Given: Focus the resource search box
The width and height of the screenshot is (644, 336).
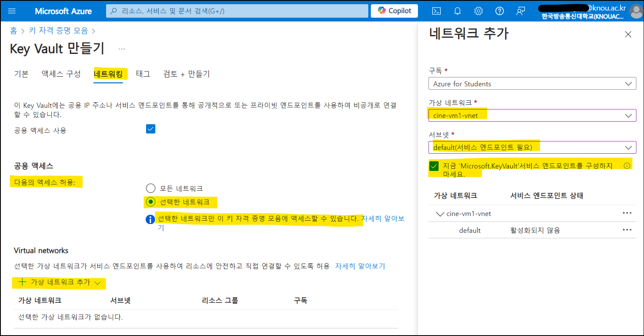Looking at the screenshot, I should tap(237, 11).
